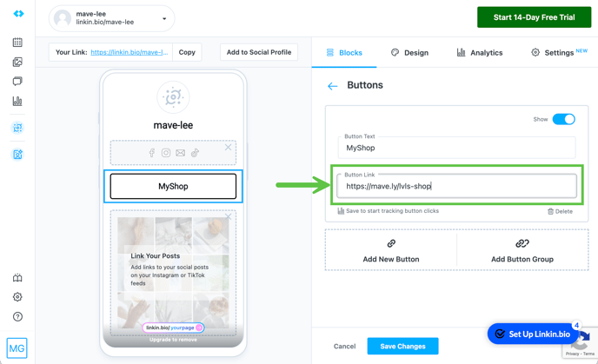The width and height of the screenshot is (598, 364).
Task: Close the social icons block in preview
Action: click(x=229, y=148)
